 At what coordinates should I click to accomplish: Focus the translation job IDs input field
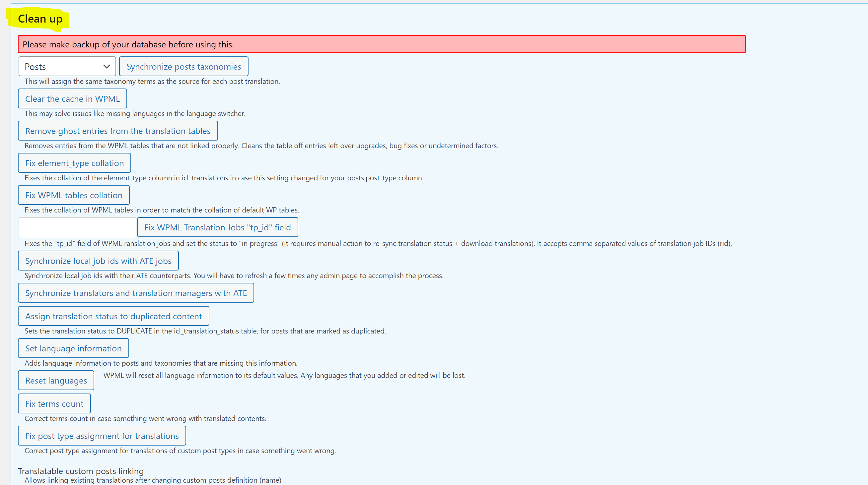click(x=78, y=227)
